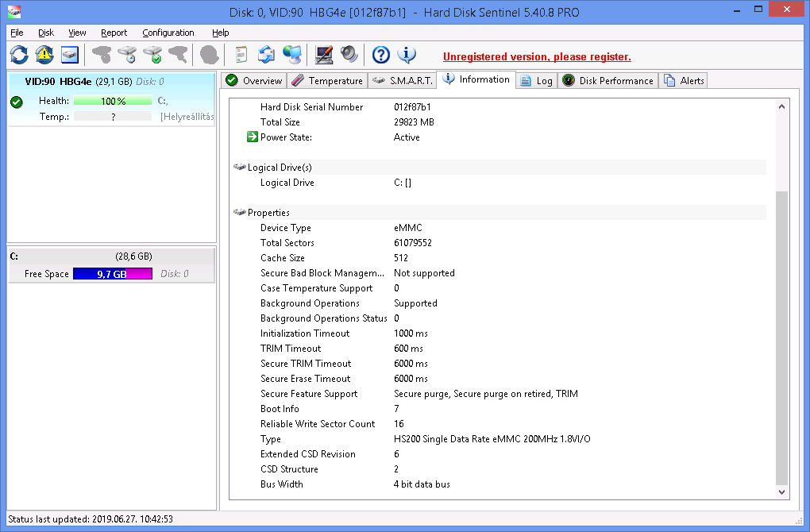This screenshot has width=810, height=532.
Task: Click the disk with clock icon
Action: click(x=127, y=55)
